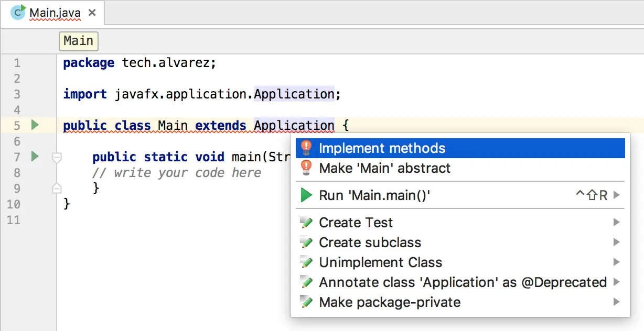
Task: Run 'Main.main()' from the popup
Action: tap(460, 195)
